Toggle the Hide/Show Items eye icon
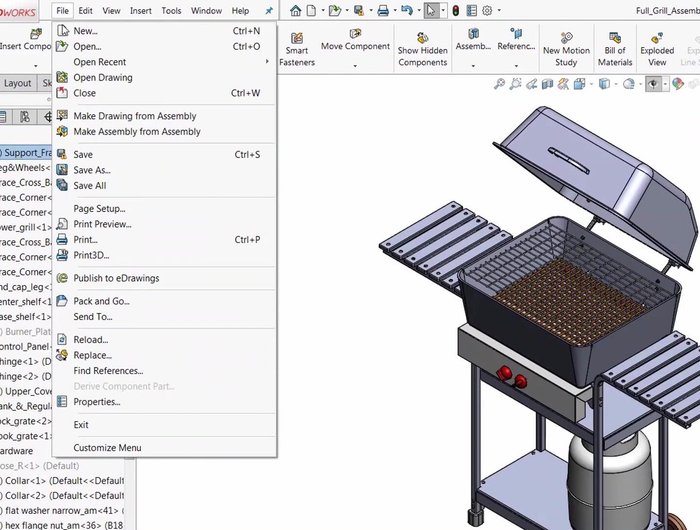 653,85
